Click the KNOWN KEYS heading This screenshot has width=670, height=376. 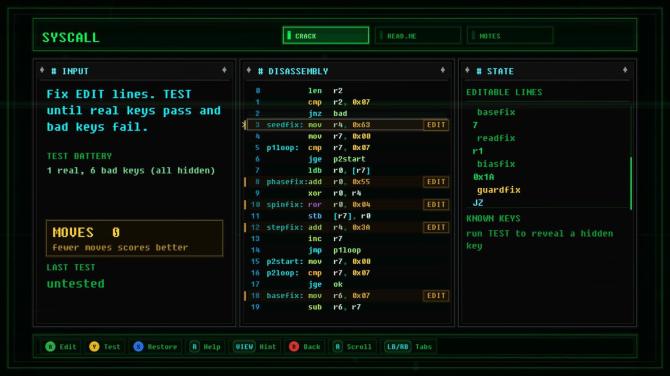[493, 218]
